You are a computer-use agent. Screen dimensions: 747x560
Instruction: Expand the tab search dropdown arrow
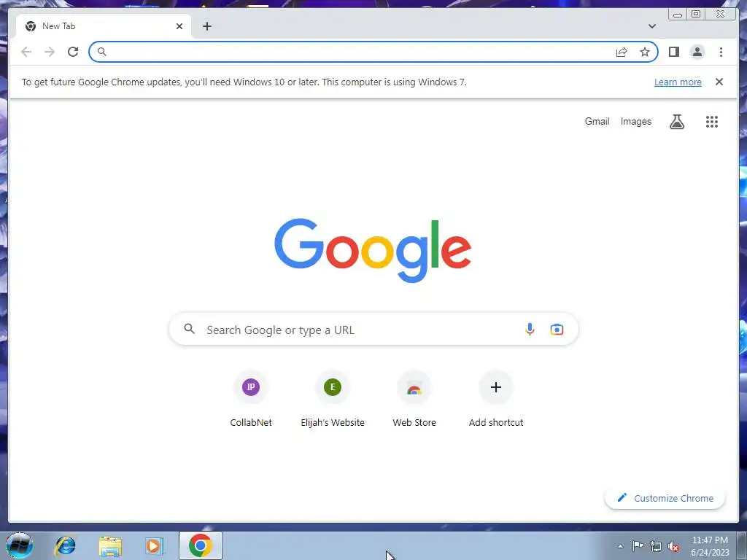[651, 26]
